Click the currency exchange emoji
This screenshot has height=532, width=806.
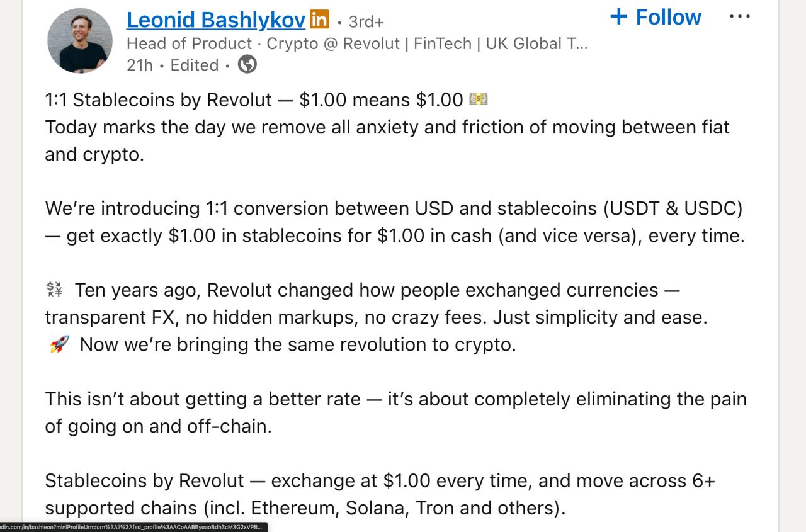click(55, 290)
